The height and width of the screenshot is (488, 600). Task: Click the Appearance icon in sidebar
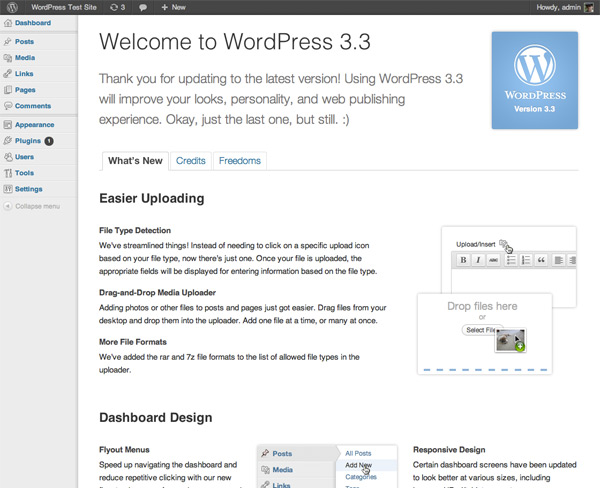click(x=8, y=125)
